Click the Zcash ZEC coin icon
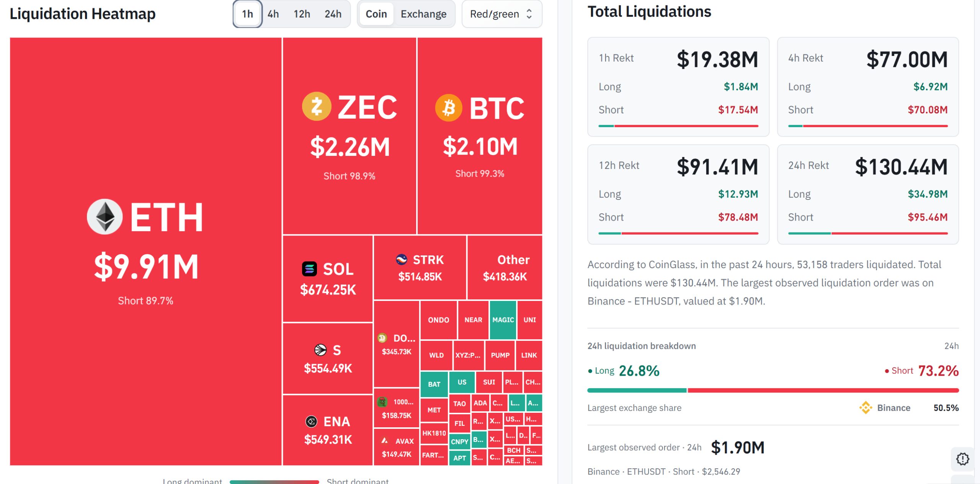Viewport: 980px width, 484px height. click(317, 106)
